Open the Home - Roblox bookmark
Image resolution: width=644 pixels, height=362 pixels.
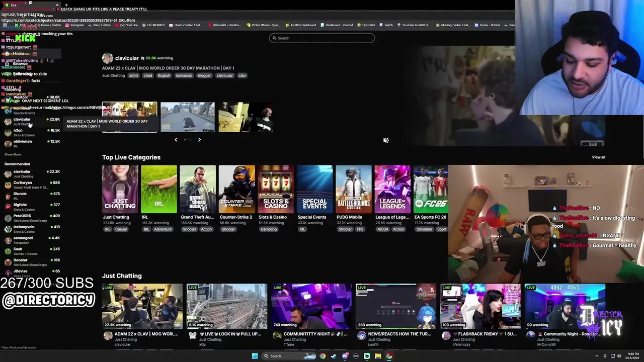point(488,25)
